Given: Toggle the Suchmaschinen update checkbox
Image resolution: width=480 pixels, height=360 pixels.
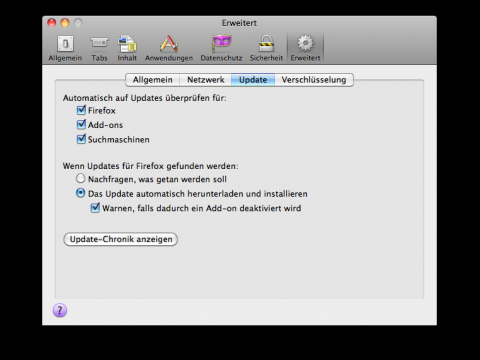Looking at the screenshot, I should [81, 139].
